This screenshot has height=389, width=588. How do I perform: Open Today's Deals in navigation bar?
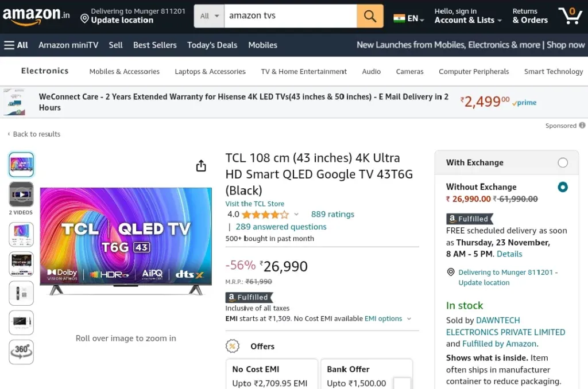(212, 45)
